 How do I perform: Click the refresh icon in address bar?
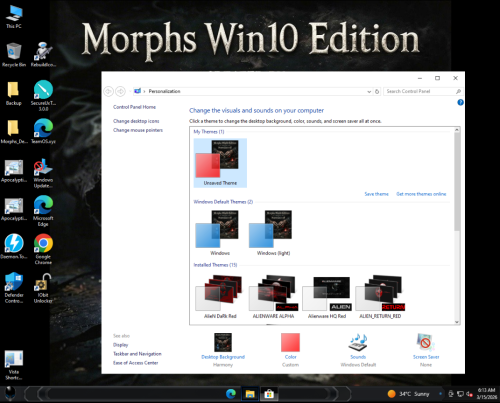[x=377, y=91]
